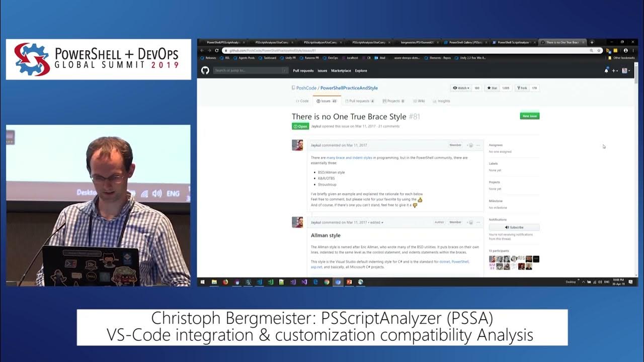The width and height of the screenshot is (644, 362).
Task: Switch to the Projects tab
Action: coord(393,101)
